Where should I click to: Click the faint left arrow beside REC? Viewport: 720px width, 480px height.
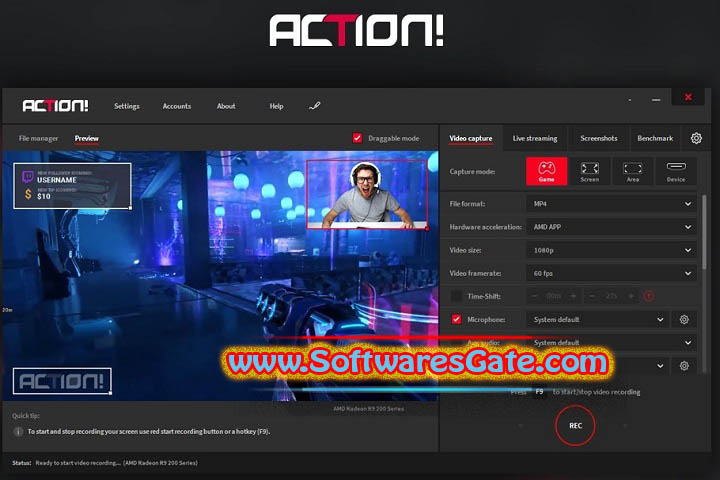(521, 426)
